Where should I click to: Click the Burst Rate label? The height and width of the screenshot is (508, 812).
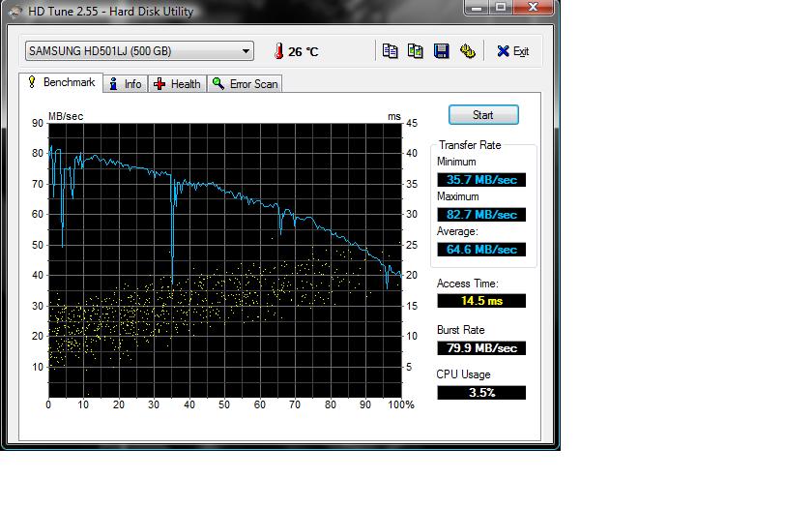click(x=460, y=330)
